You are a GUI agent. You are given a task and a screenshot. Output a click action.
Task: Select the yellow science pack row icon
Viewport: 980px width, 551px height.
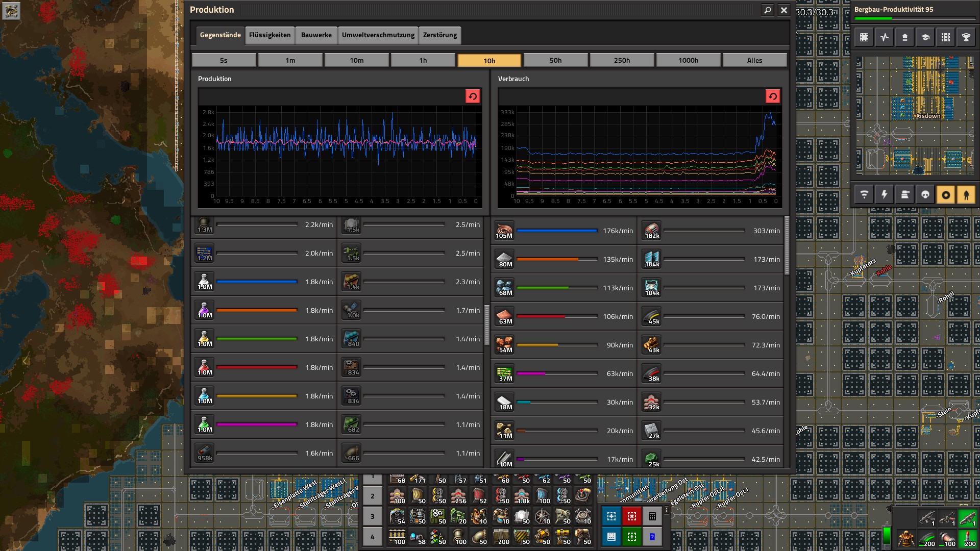(x=204, y=339)
